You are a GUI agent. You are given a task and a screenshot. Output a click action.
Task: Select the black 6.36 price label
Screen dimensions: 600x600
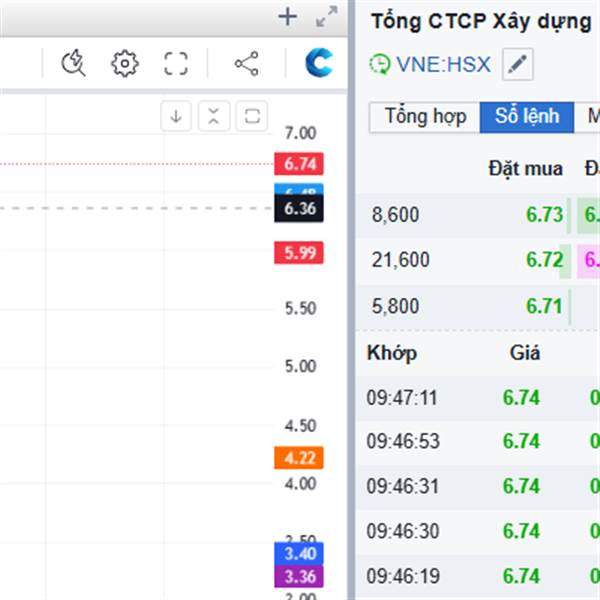tap(299, 209)
